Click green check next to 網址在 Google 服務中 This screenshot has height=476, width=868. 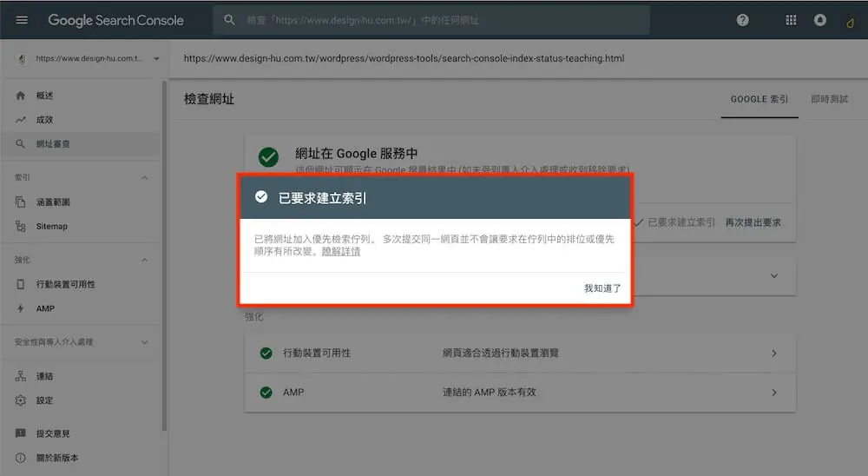tap(268, 157)
